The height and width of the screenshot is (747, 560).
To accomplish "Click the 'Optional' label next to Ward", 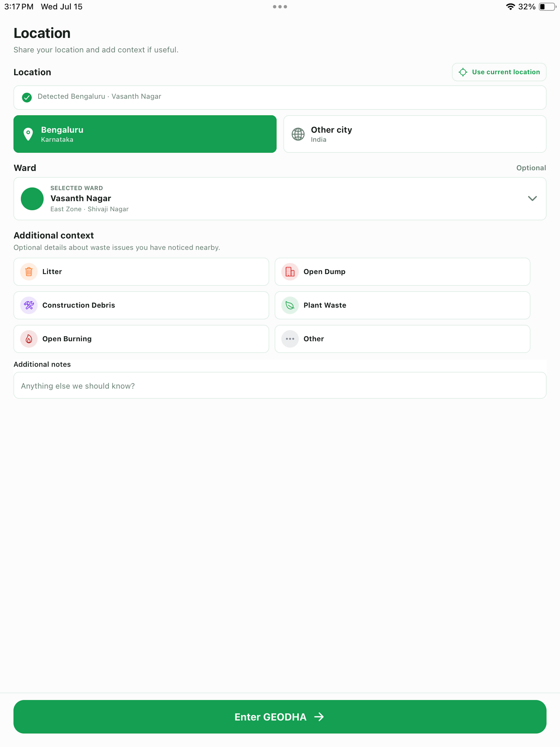I will [x=531, y=168].
